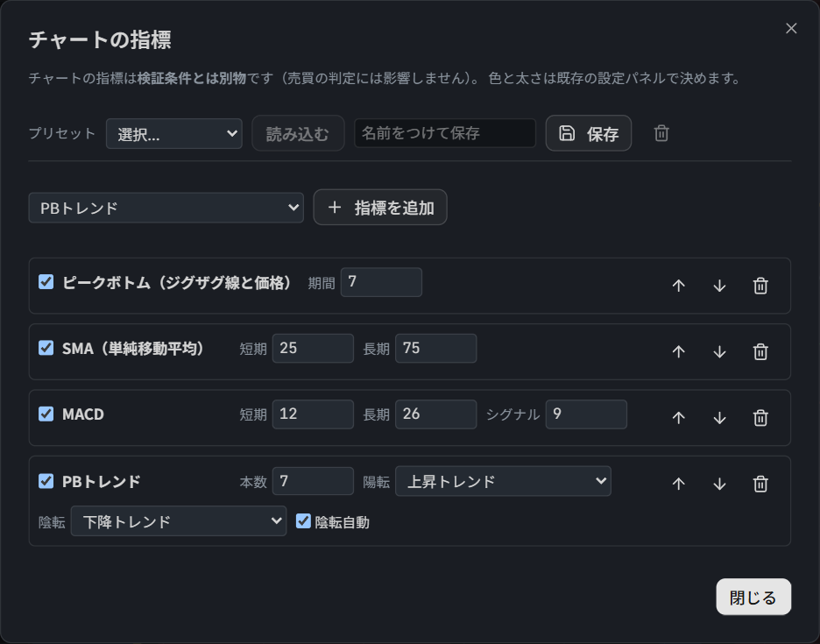The width and height of the screenshot is (820, 644).
Task: Click the 保存 button
Action: (x=589, y=133)
